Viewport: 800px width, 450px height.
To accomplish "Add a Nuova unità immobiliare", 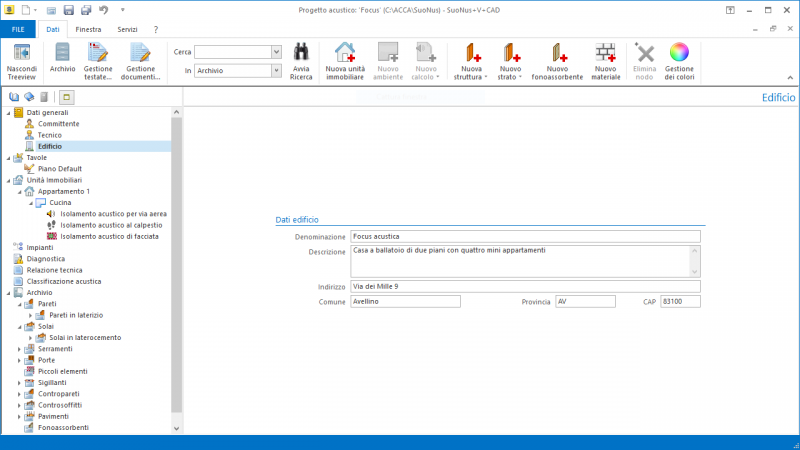I will (x=345, y=61).
